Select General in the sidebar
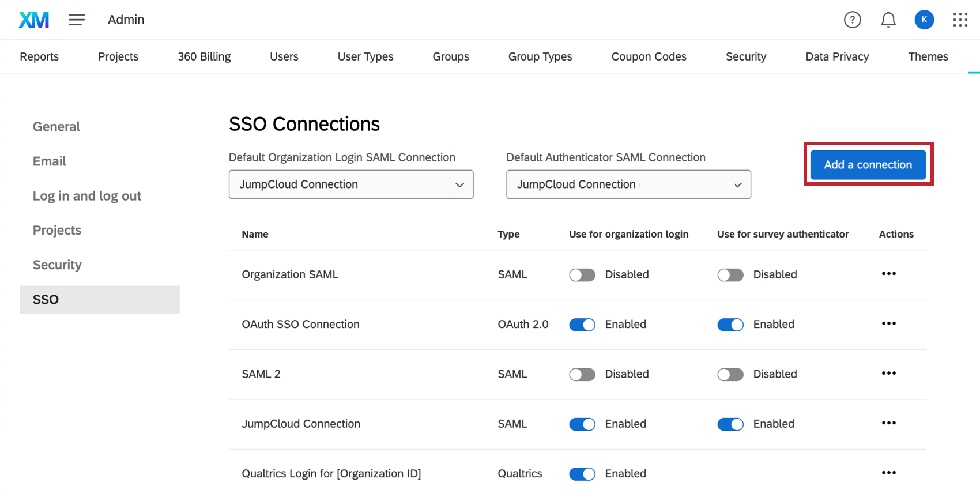Image resolution: width=980 pixels, height=490 pixels. 56,126
